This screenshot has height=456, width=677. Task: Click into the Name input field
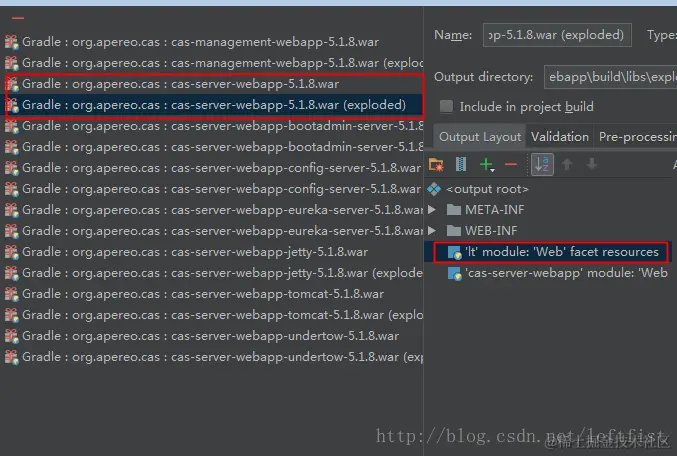point(557,35)
